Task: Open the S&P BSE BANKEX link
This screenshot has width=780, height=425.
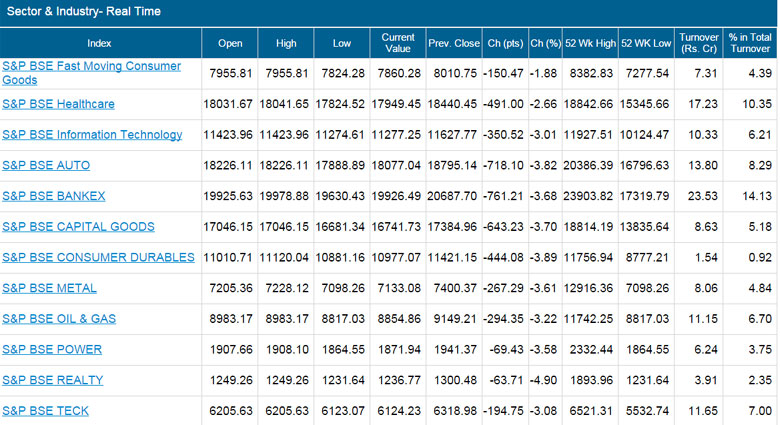Action: [x=54, y=196]
